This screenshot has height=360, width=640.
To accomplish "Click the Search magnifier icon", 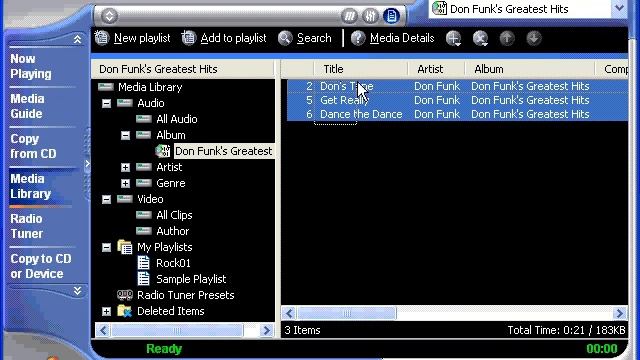I will coord(285,38).
